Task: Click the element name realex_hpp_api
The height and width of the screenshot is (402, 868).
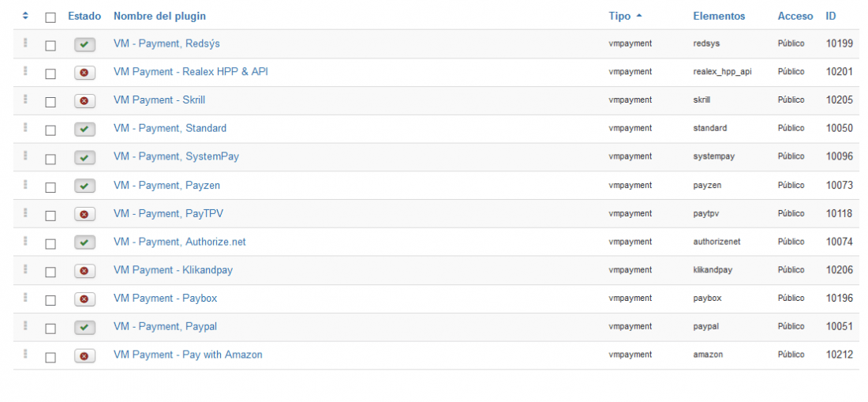Action: (722, 71)
